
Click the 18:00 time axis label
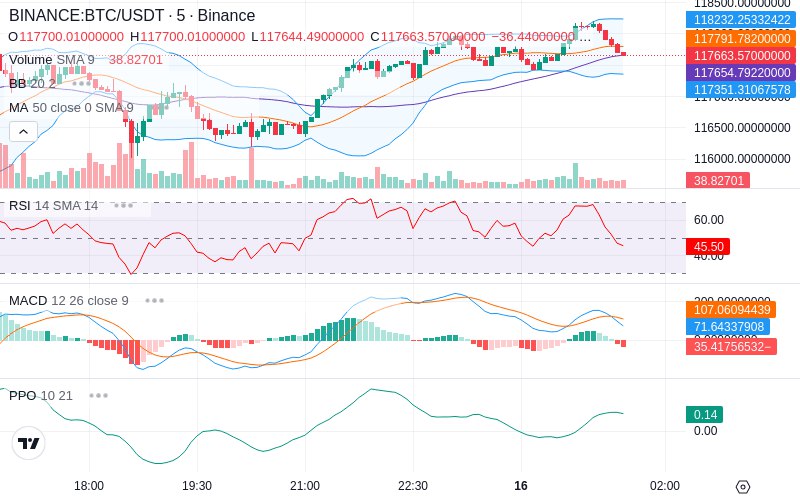pyautogui.click(x=89, y=486)
